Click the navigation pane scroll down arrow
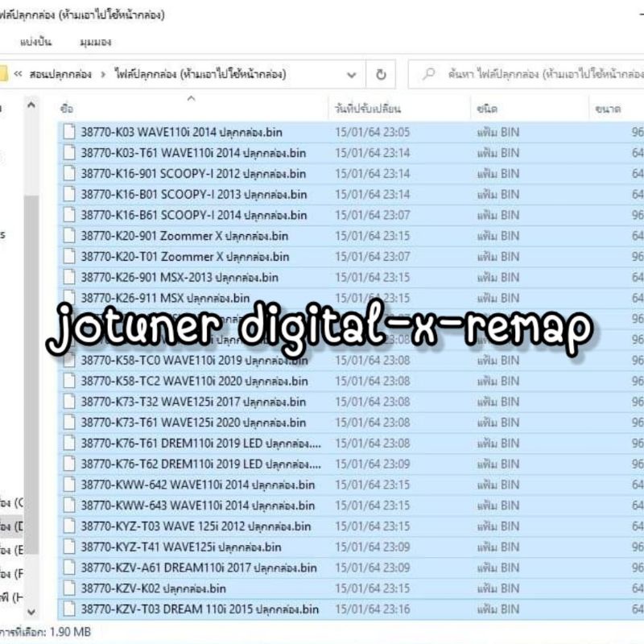 click(31, 612)
